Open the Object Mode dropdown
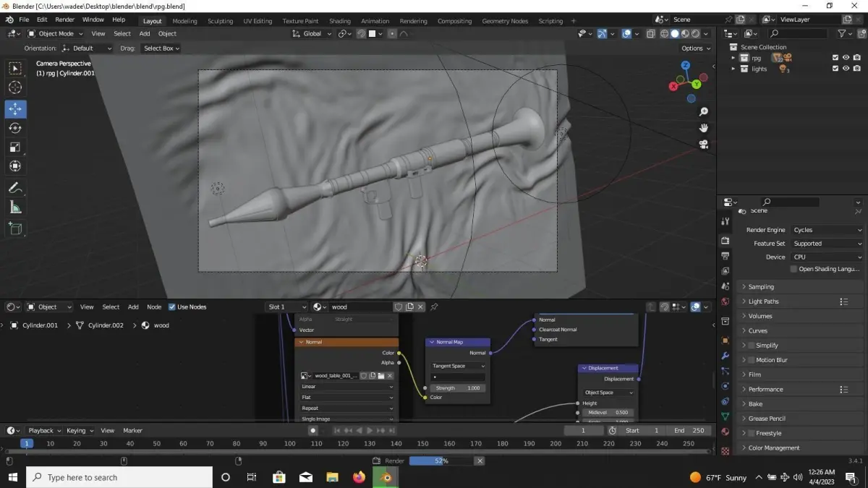The image size is (868, 488). pos(56,33)
